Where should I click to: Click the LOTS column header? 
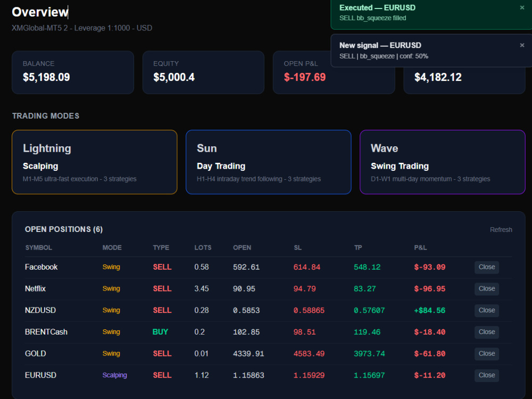(x=203, y=248)
